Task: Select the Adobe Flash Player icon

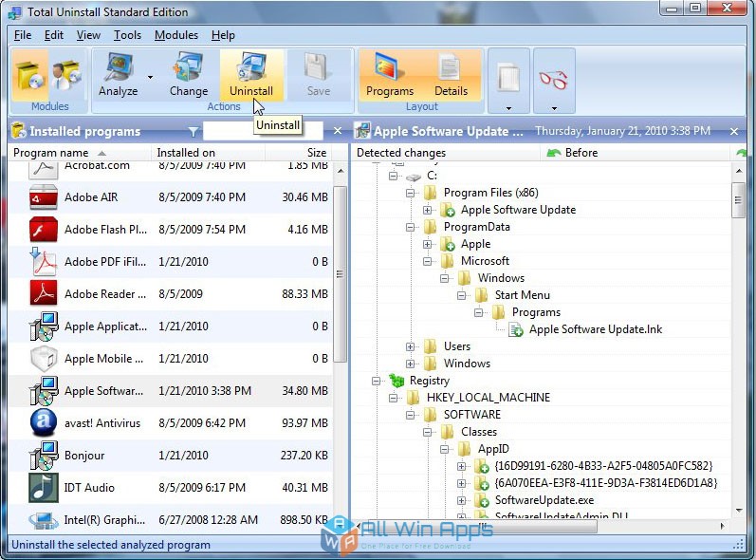Action: [44, 230]
